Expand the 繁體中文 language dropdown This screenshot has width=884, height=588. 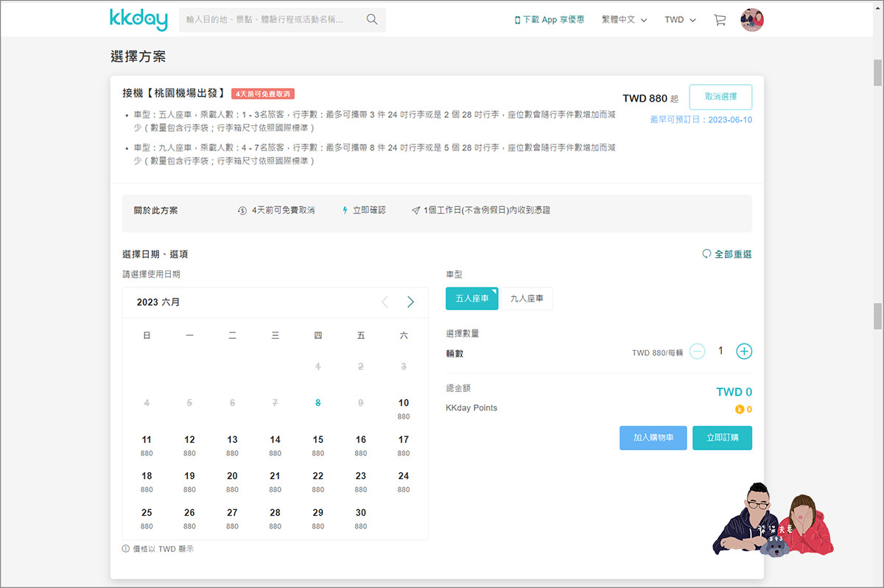click(x=624, y=20)
